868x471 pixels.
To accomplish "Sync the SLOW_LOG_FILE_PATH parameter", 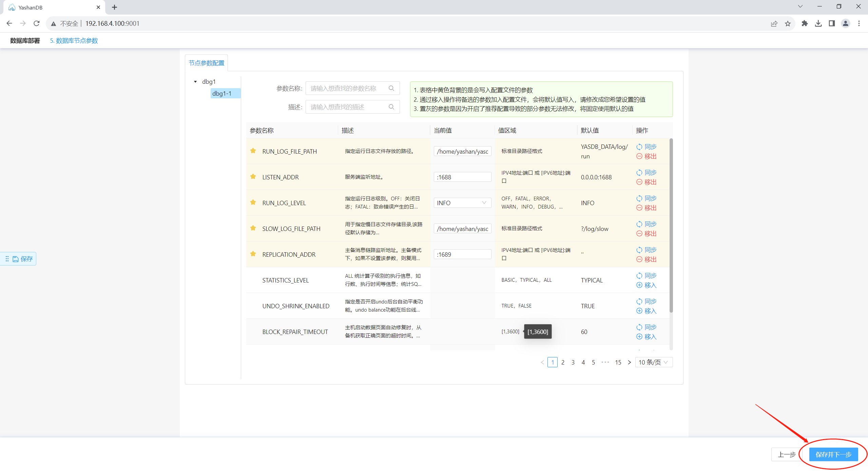I will coord(647,224).
